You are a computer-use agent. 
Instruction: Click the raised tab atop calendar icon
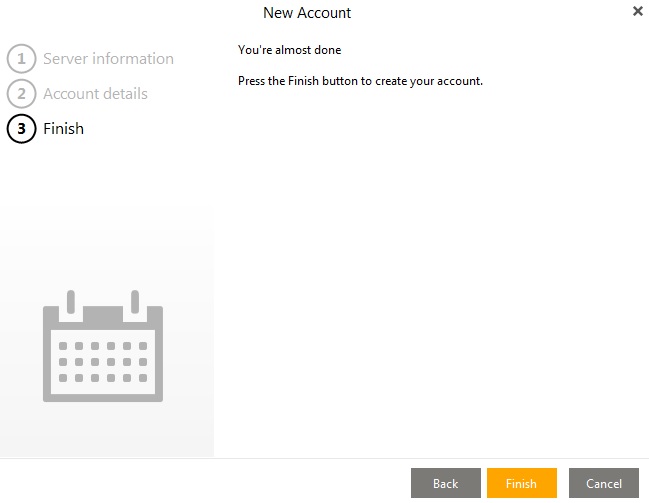102,315
